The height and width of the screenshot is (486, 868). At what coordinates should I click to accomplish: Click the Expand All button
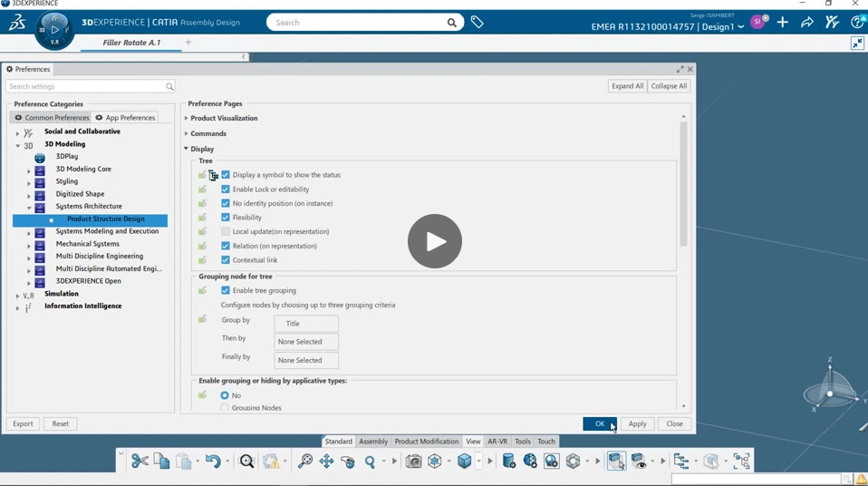coord(627,86)
